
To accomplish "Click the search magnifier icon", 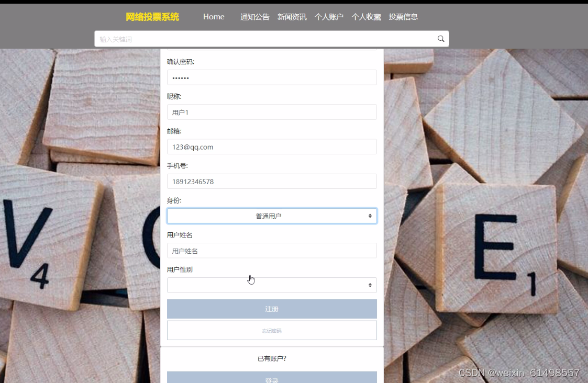I will tap(441, 39).
